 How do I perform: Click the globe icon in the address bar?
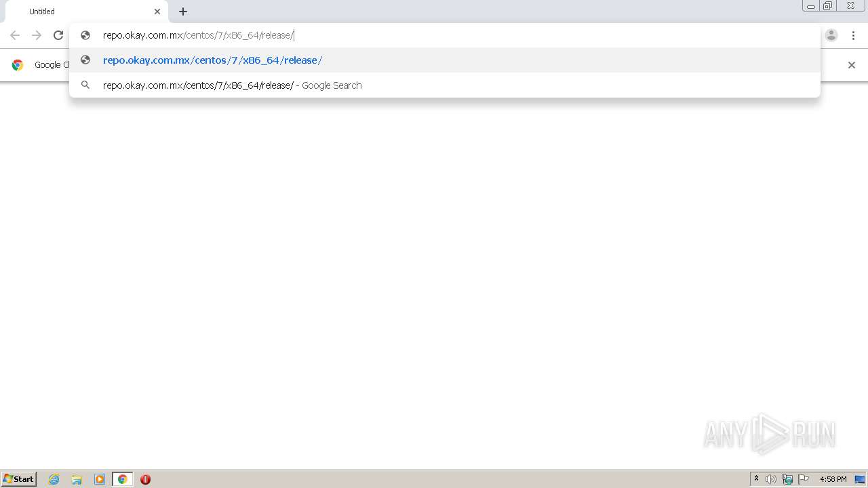tap(85, 35)
